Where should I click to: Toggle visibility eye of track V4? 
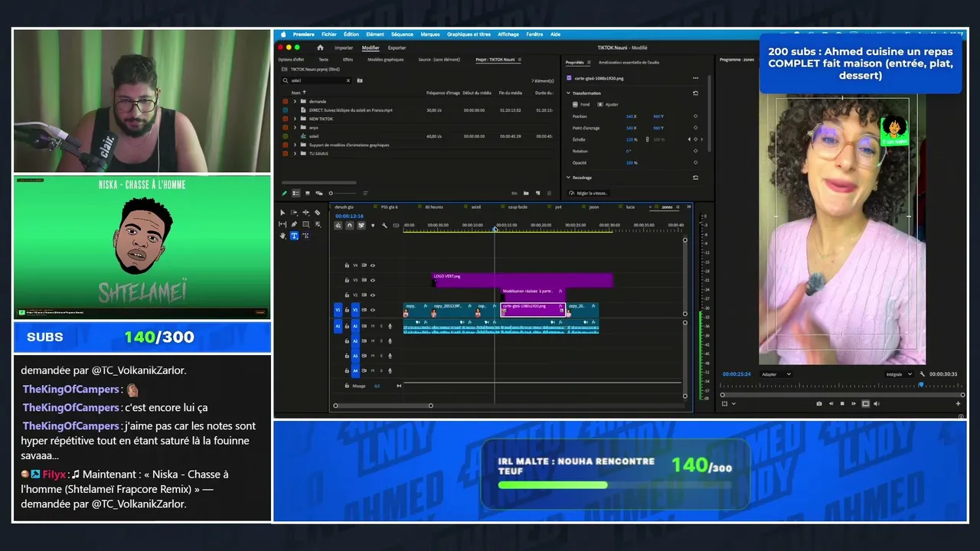pos(373,266)
